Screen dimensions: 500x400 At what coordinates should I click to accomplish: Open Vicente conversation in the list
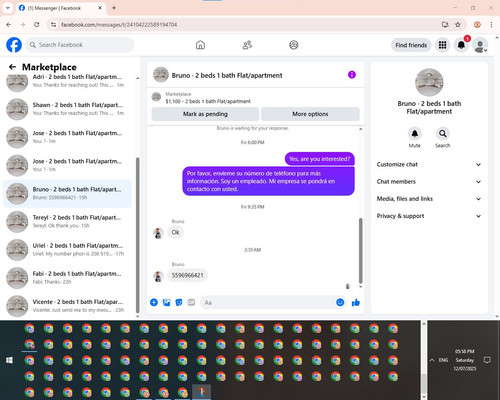(68, 306)
